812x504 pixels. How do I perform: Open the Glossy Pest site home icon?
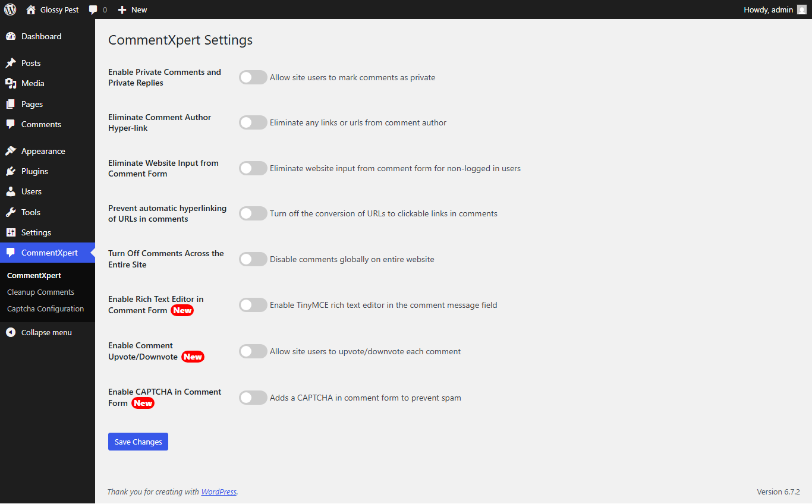tap(31, 10)
